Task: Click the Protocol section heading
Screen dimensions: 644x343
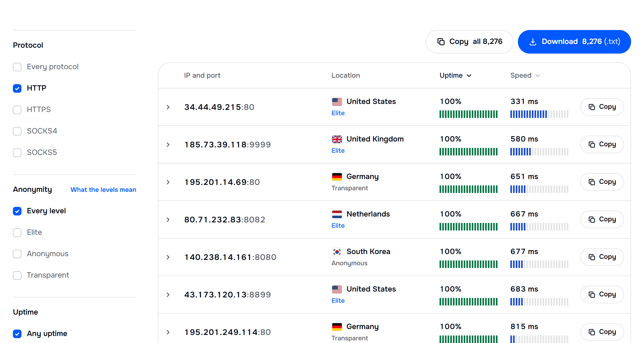Action: [28, 45]
